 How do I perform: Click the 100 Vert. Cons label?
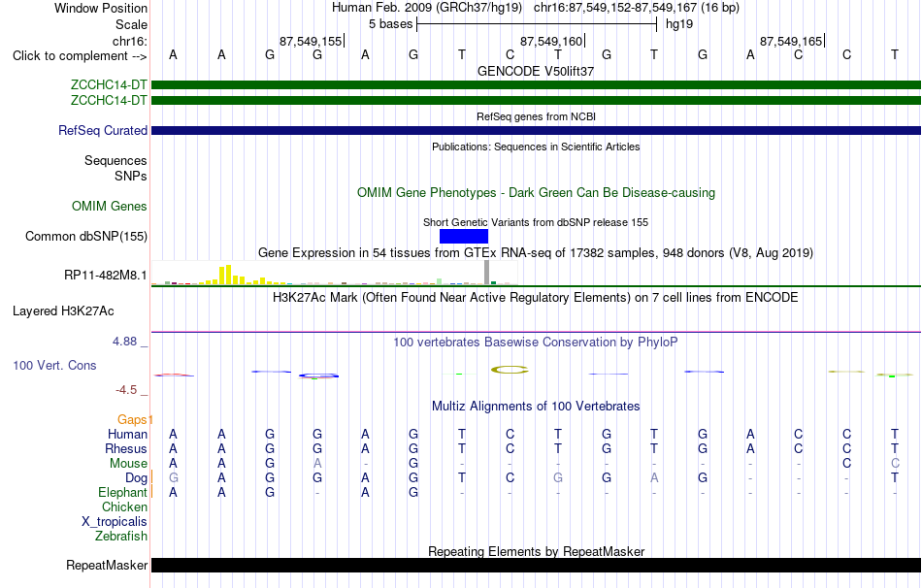[x=54, y=366]
